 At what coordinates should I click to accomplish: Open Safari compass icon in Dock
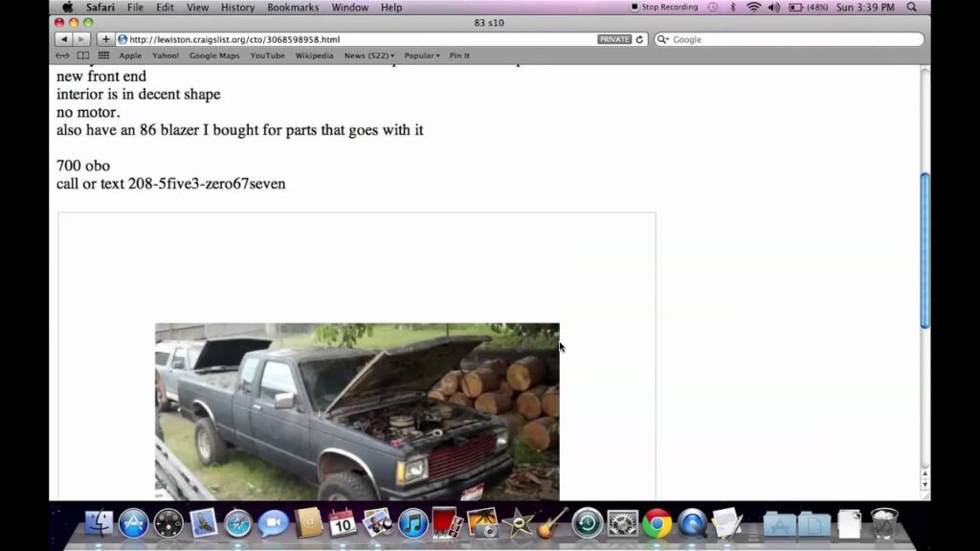(x=238, y=523)
